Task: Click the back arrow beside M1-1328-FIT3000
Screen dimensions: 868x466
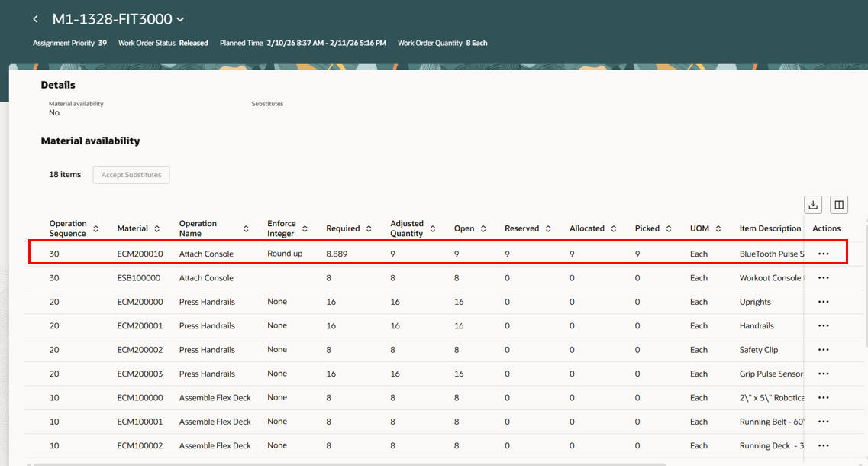Action: (35, 18)
